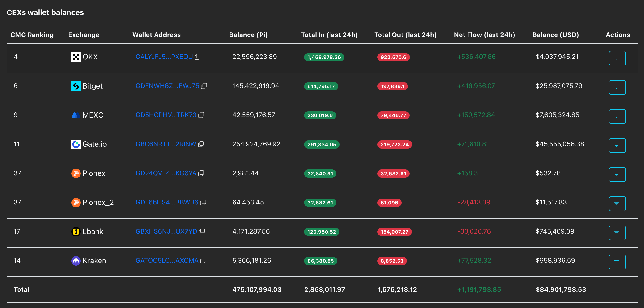Copy the Gate.io wallet address icon

tap(201, 144)
